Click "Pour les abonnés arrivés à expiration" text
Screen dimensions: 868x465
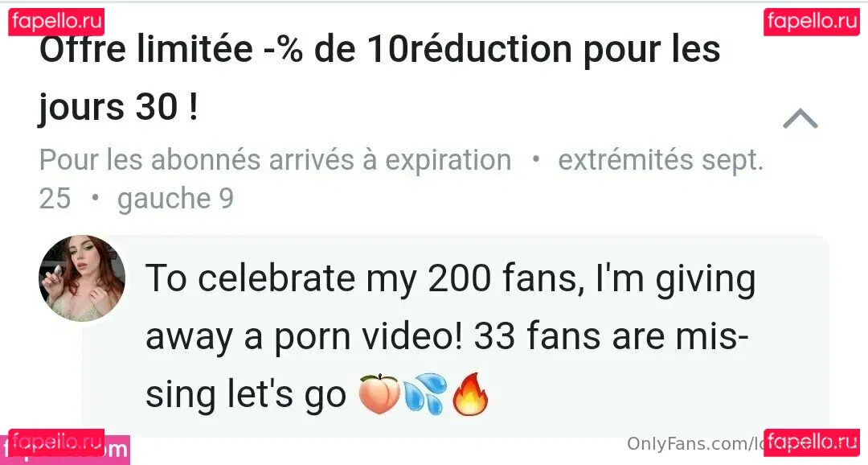[x=275, y=160]
